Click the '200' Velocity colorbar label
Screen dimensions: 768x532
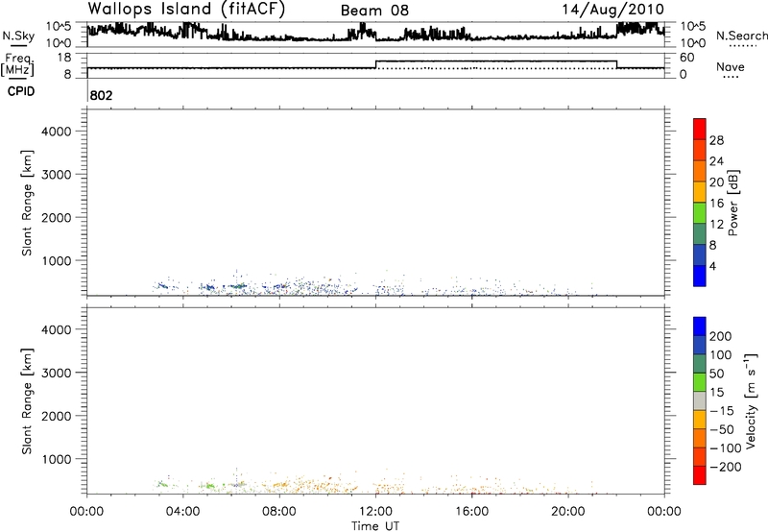coord(721,336)
